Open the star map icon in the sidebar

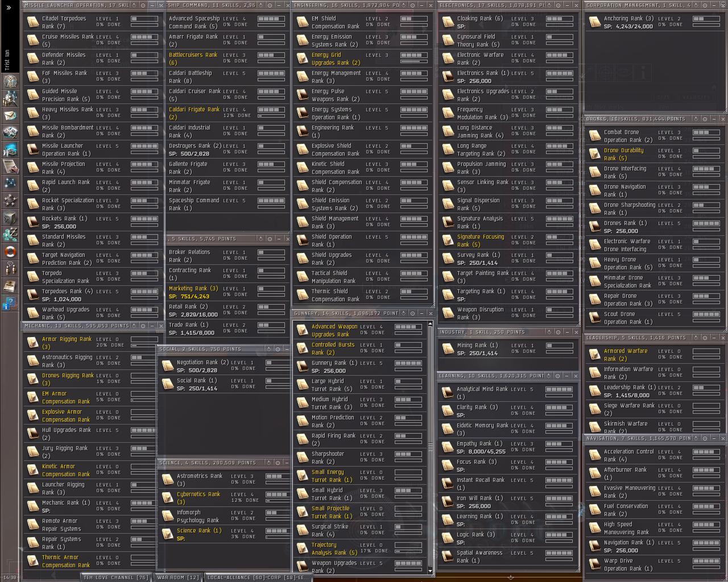click(x=10, y=184)
